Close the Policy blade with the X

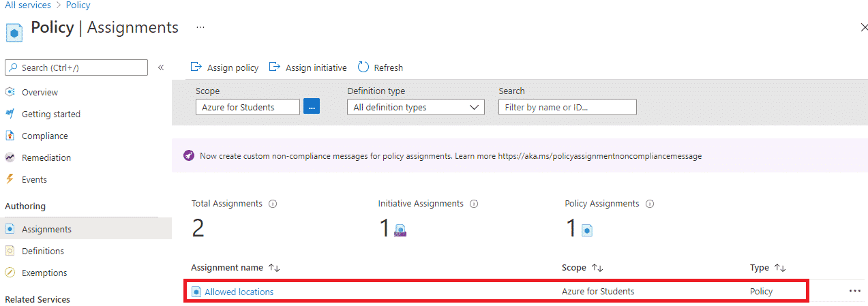(864, 27)
